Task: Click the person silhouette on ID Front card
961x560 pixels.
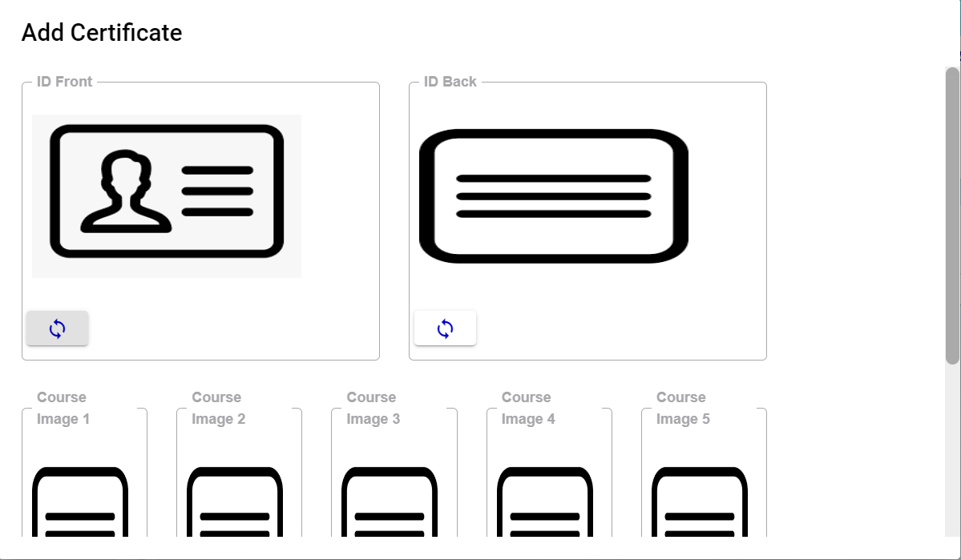Action: click(x=126, y=191)
